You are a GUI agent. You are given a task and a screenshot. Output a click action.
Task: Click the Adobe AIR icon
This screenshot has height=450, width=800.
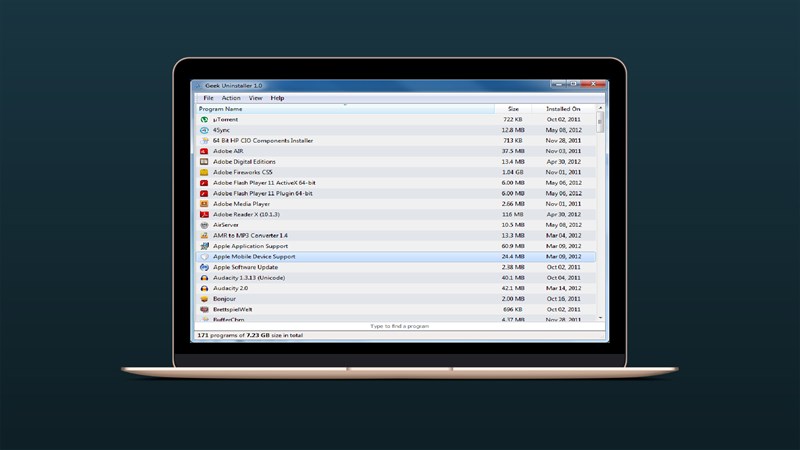click(x=204, y=151)
